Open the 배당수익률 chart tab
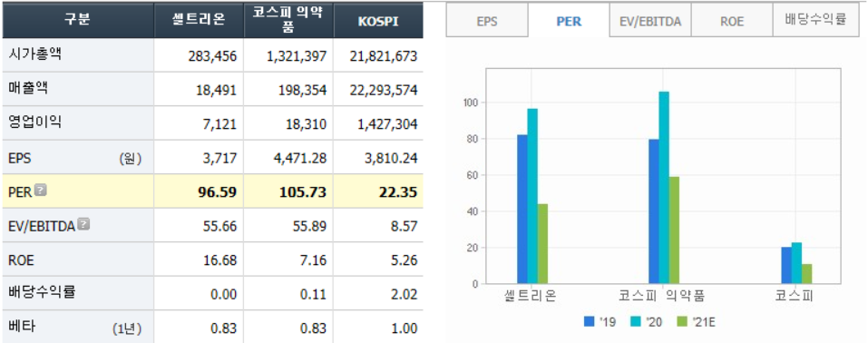 tap(815, 21)
